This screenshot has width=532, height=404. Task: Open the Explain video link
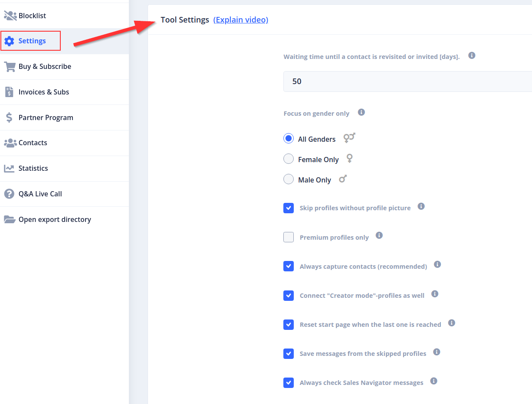pyautogui.click(x=240, y=20)
